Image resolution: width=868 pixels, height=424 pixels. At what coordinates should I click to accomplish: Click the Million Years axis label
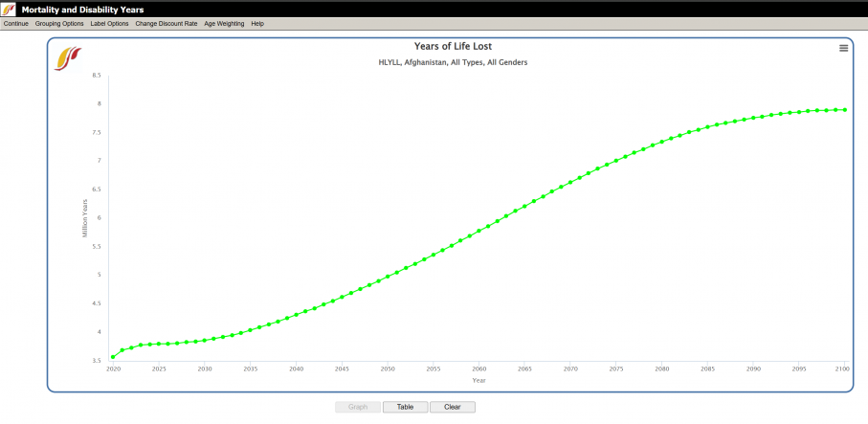click(x=85, y=218)
